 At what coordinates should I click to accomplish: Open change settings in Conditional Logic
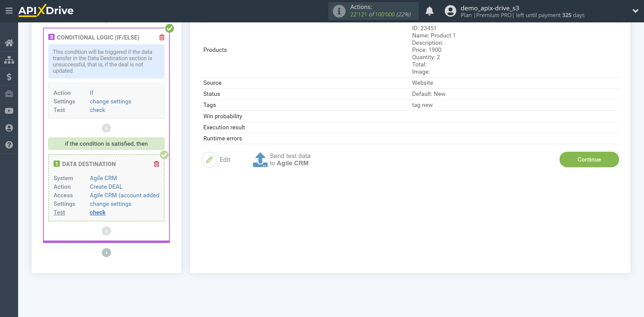click(x=110, y=101)
